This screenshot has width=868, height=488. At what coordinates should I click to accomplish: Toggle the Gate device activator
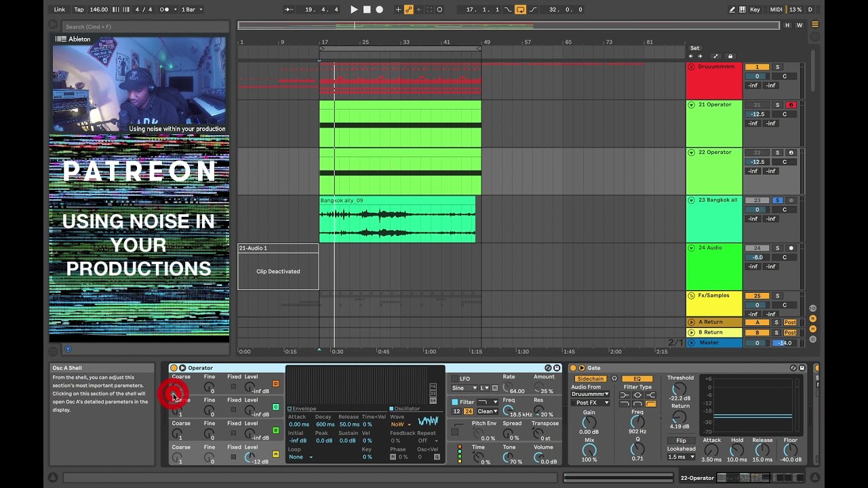click(573, 368)
